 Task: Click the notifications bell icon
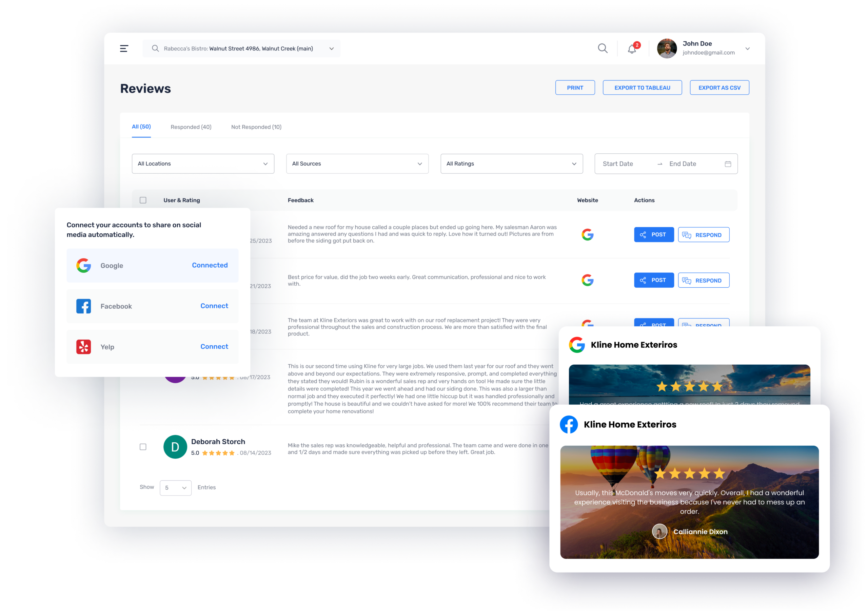click(x=633, y=48)
